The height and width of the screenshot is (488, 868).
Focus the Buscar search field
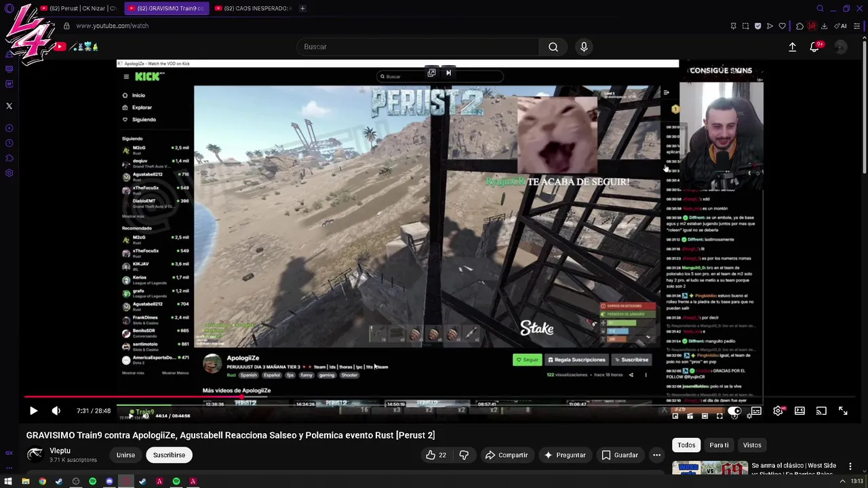click(x=418, y=47)
